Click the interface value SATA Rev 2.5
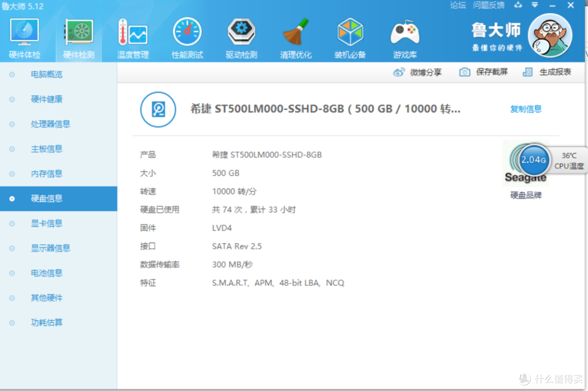Image resolution: width=588 pixels, height=391 pixels. pyautogui.click(x=237, y=246)
